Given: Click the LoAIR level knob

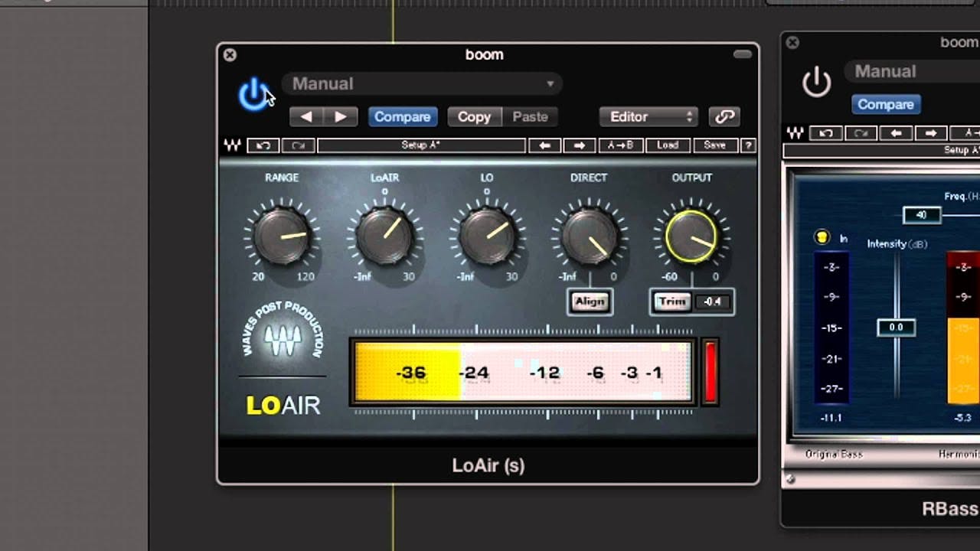Looking at the screenshot, I should tap(384, 236).
